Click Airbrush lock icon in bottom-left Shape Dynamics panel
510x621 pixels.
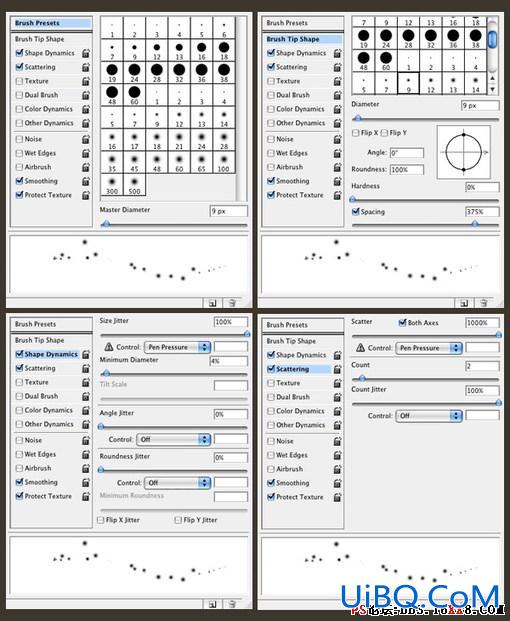point(86,469)
